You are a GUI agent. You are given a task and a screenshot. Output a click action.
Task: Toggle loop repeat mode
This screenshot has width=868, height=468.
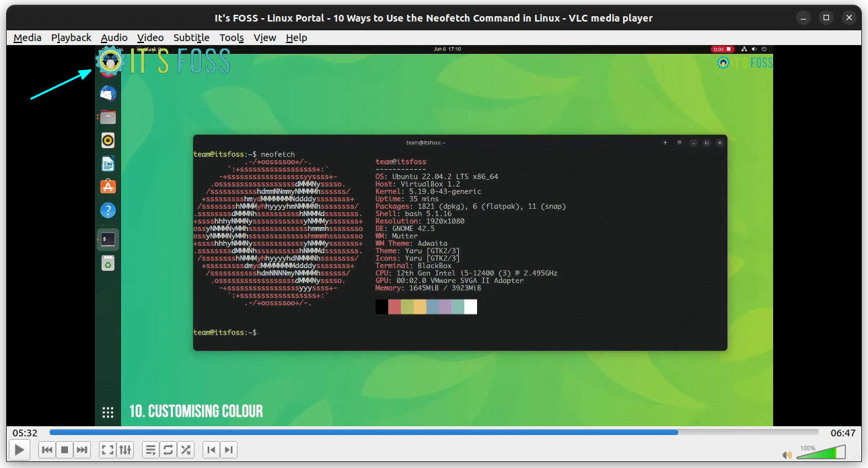pos(168,450)
